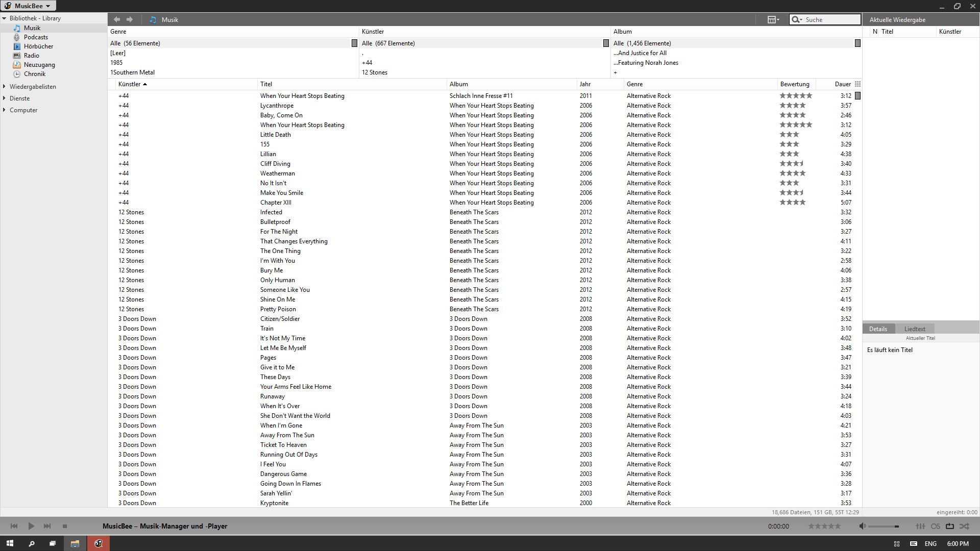The image size is (980, 551).
Task: Open the Windows Start menu
Action: click(x=10, y=543)
